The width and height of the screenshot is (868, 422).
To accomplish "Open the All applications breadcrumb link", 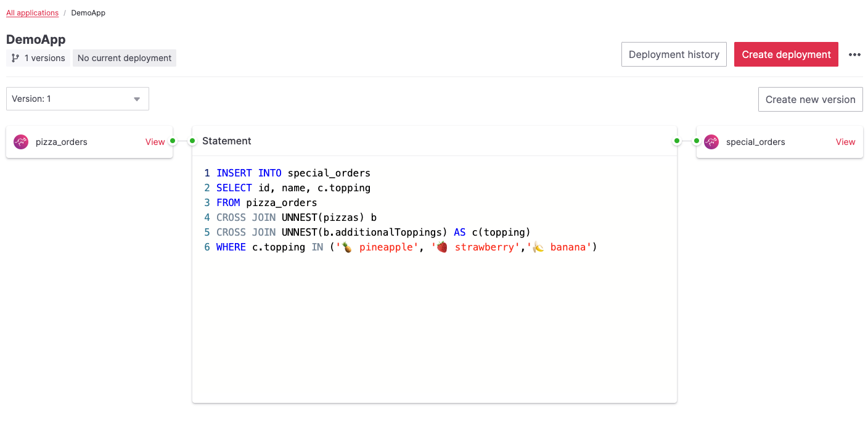I will point(32,12).
